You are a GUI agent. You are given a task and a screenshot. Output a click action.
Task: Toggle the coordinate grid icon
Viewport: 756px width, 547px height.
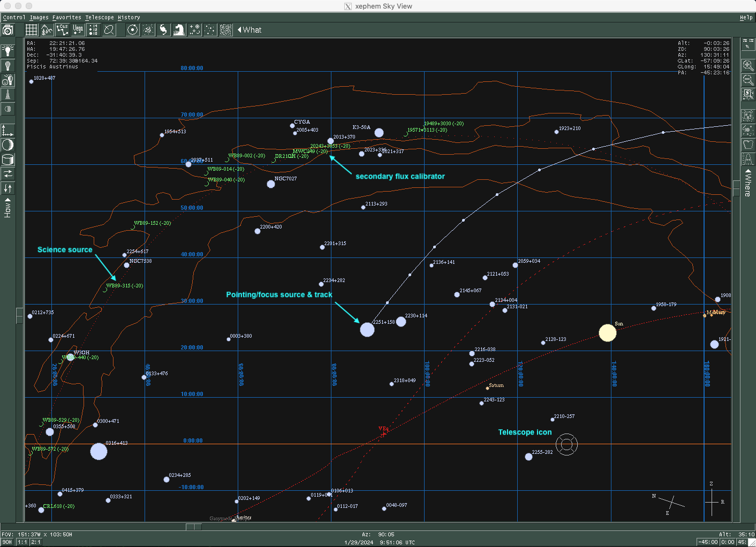[x=32, y=30]
